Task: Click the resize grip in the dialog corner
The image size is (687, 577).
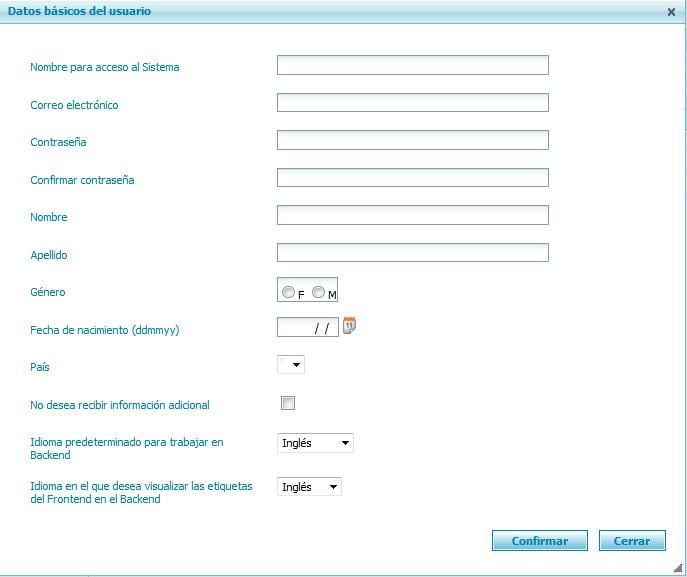Action: (x=677, y=567)
